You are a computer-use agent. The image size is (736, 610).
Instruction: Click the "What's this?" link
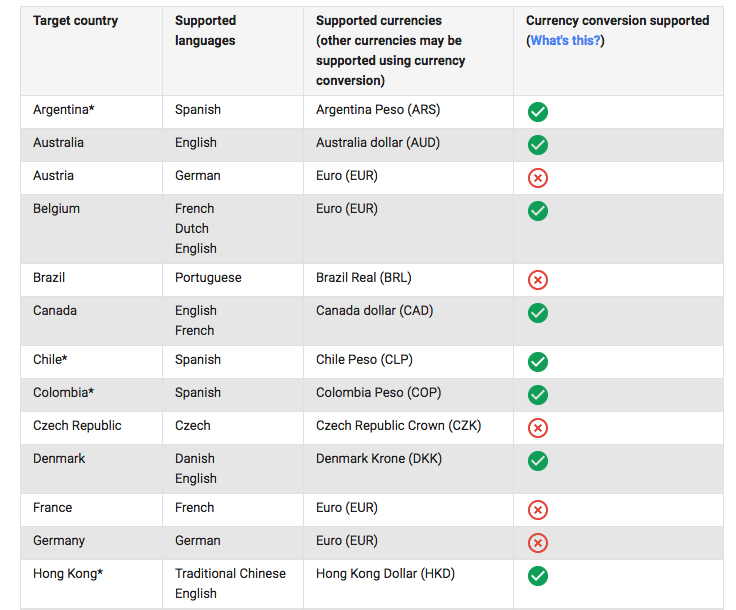pyautogui.click(x=566, y=41)
